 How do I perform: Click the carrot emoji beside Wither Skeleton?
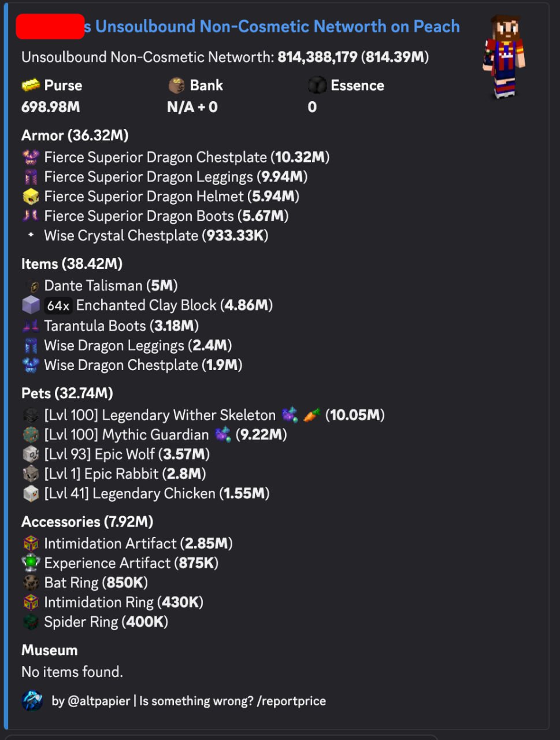[x=311, y=415]
